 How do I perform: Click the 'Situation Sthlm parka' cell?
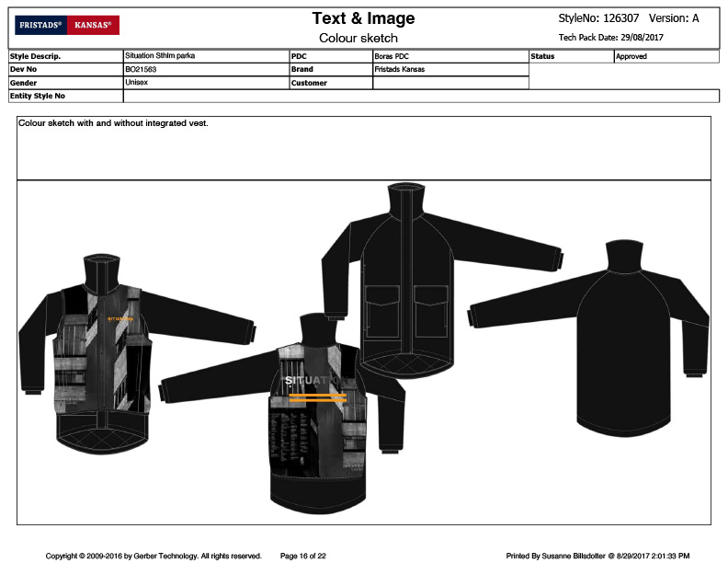206,56
